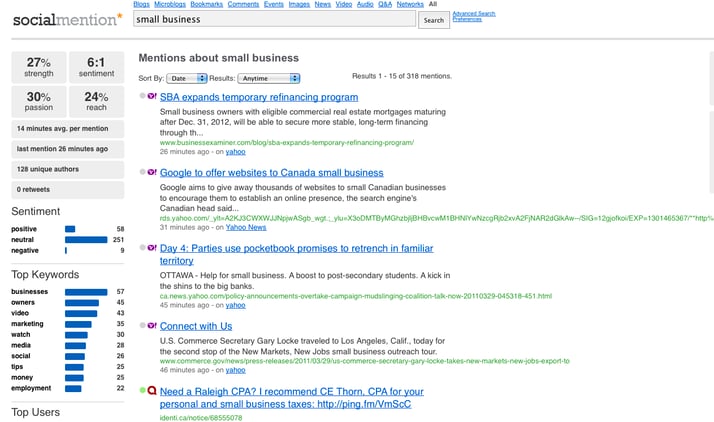Switch to Q&A search category
714x422 pixels.
(x=385, y=4)
